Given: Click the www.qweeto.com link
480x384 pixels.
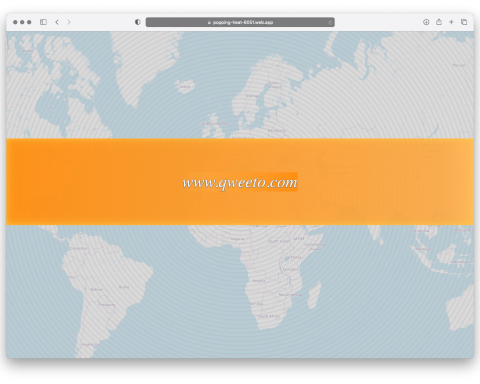Looking at the screenshot, I should [240, 182].
